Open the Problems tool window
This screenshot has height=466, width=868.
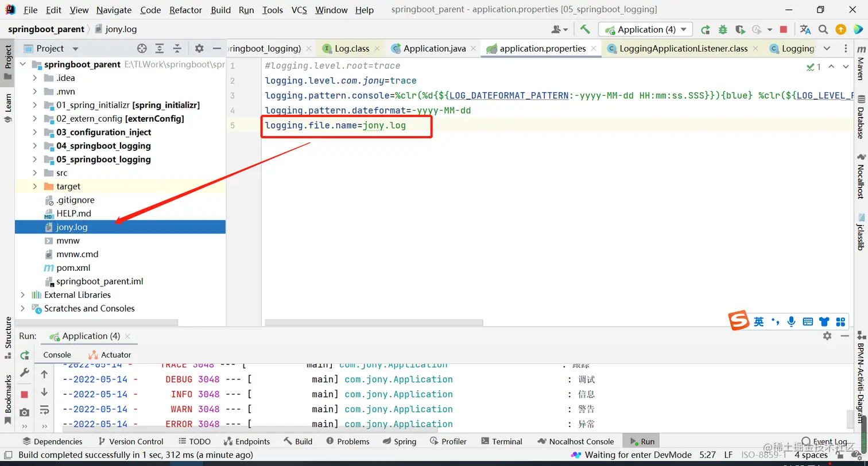click(348, 441)
